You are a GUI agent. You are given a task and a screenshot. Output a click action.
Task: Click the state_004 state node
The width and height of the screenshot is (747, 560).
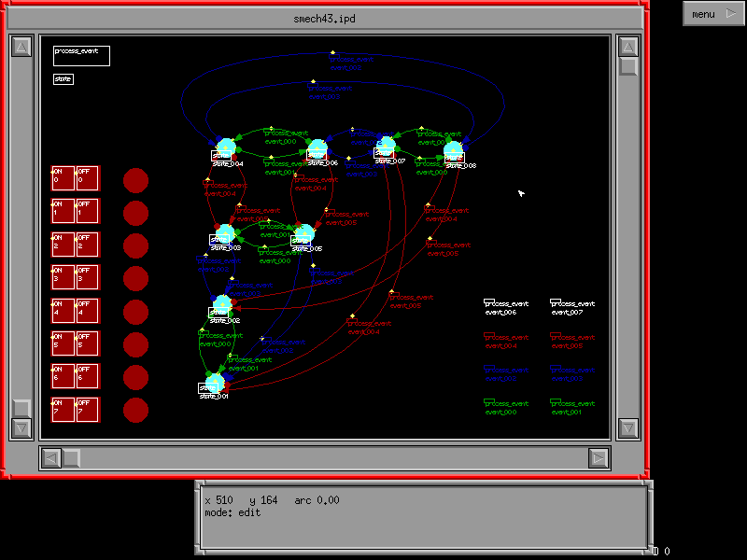click(x=226, y=148)
